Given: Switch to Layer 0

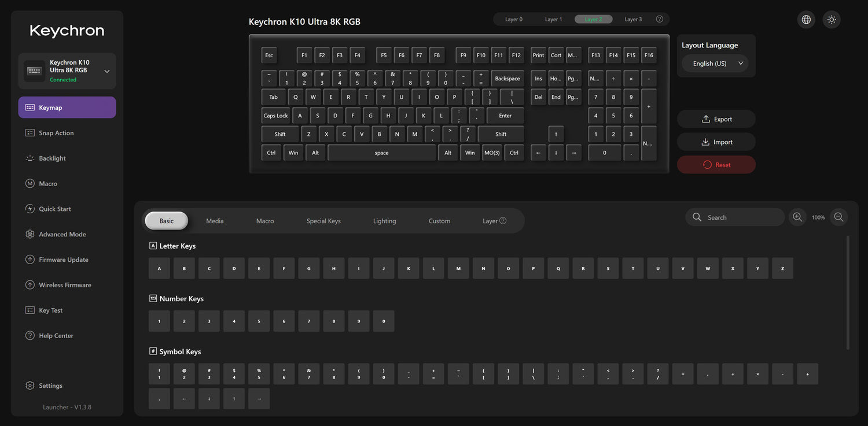Looking at the screenshot, I should click(514, 19).
